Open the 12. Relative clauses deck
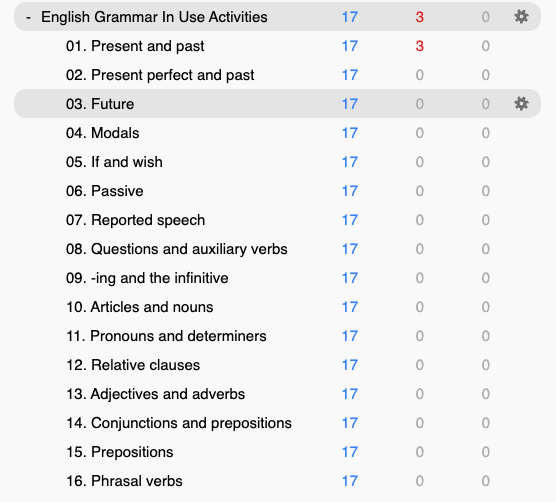The image size is (556, 502). (x=133, y=365)
